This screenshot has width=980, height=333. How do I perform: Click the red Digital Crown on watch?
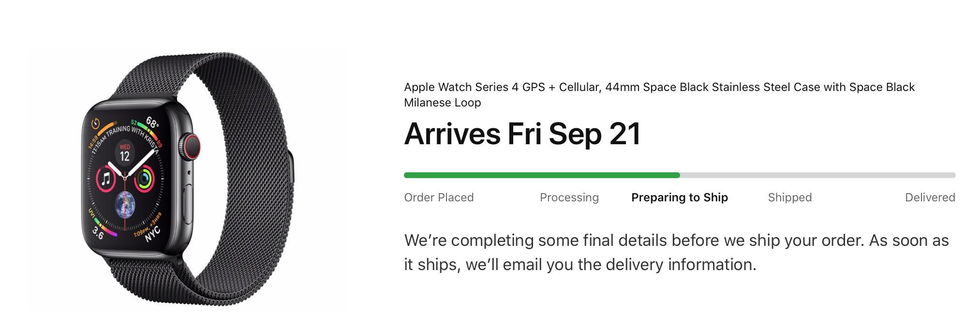[x=190, y=147]
